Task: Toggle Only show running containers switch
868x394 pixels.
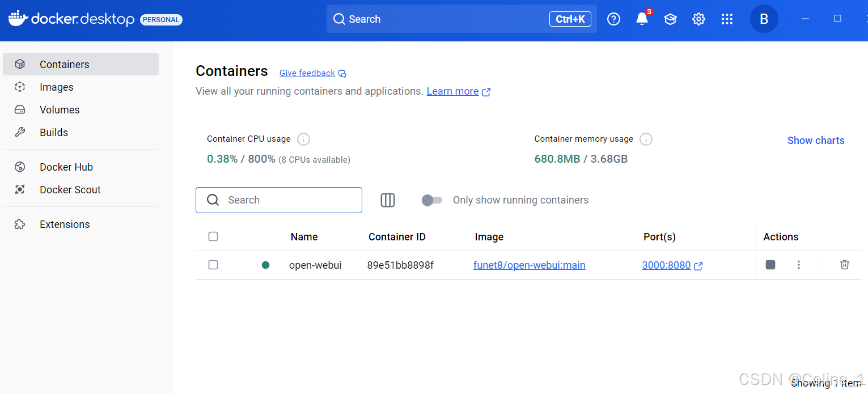Action: (x=431, y=200)
